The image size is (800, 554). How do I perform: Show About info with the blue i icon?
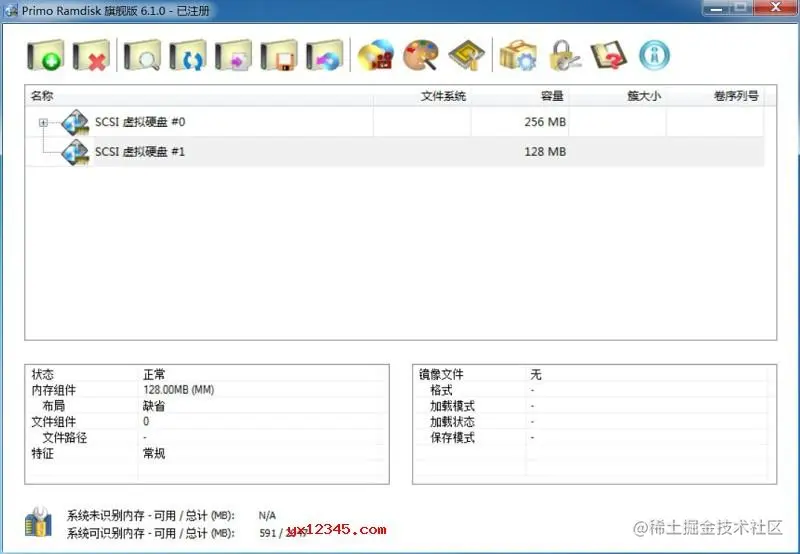pos(654,55)
